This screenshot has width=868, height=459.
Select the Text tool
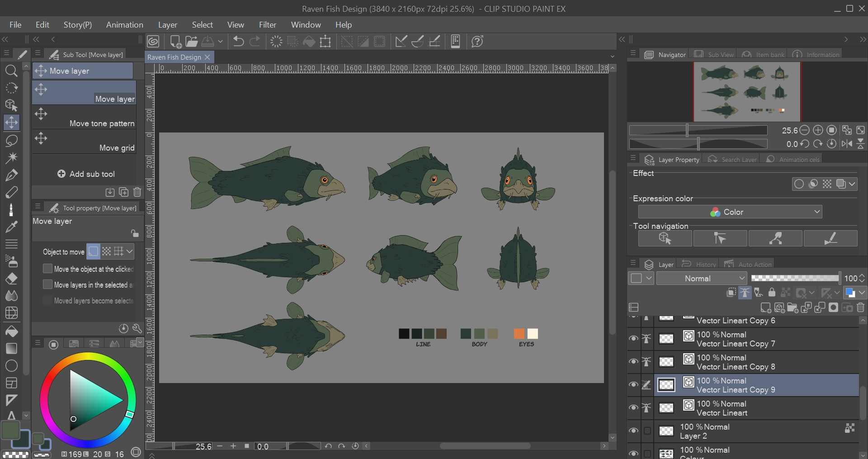pos(11,415)
